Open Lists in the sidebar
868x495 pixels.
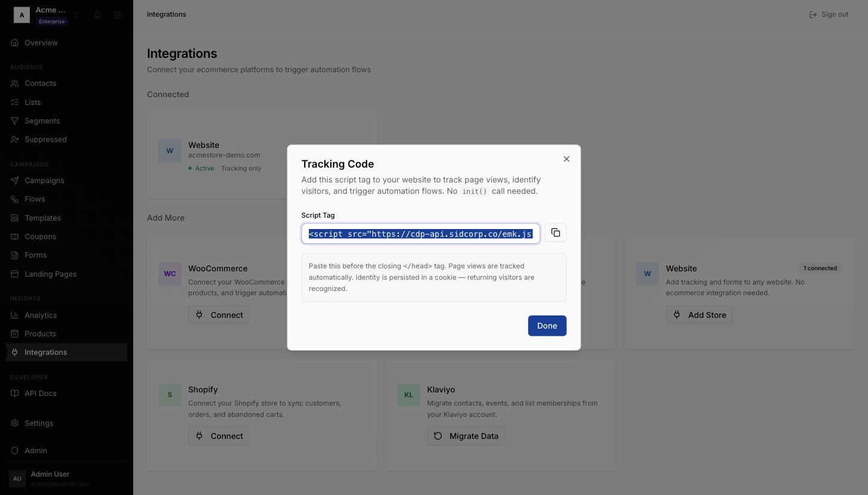click(67, 102)
